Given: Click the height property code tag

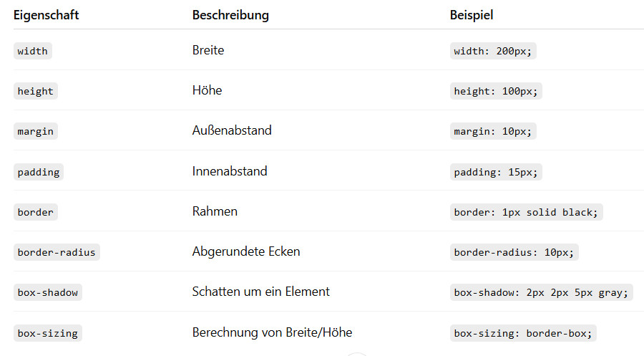Looking at the screenshot, I should 35,91.
